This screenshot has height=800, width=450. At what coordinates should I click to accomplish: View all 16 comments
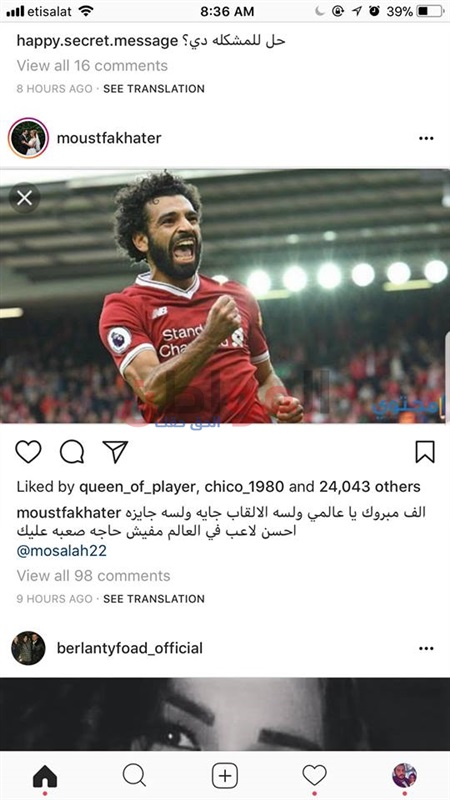[92, 65]
